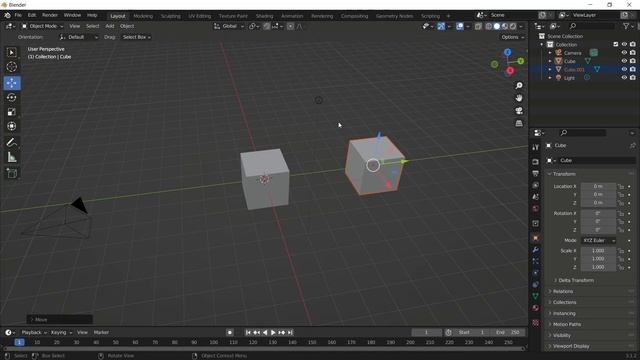Screen dimensions: 640x360
Task: Hide Cube.001 in the outliner
Action: pos(624,69)
